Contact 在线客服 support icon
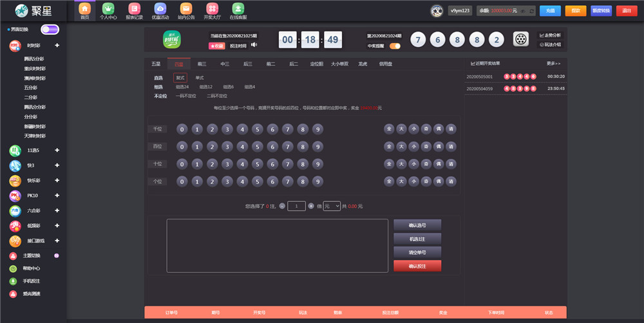This screenshot has height=323, width=644. click(238, 9)
